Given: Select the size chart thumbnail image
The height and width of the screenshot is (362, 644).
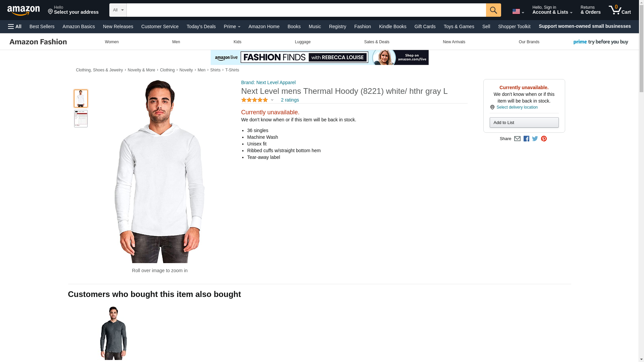Looking at the screenshot, I should (x=81, y=119).
